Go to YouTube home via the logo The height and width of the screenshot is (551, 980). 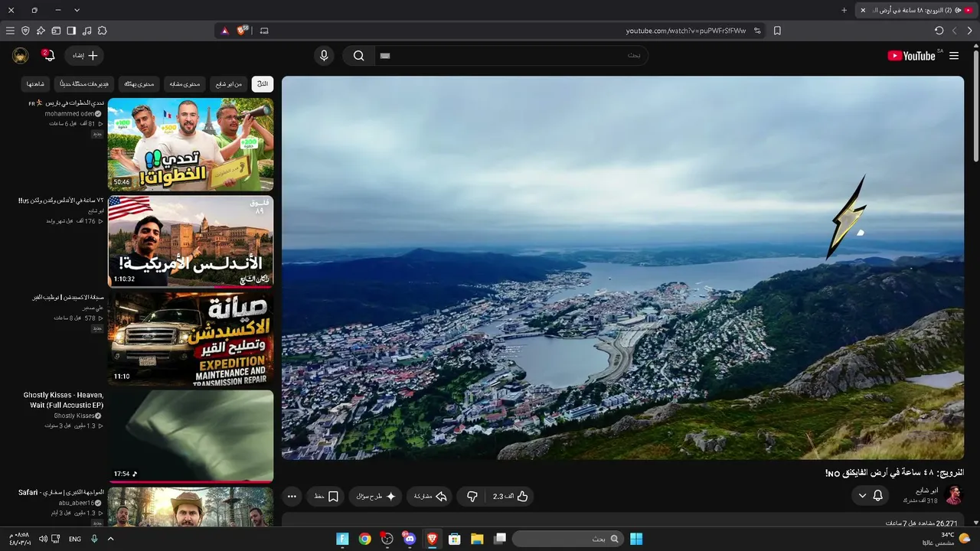pos(912,56)
